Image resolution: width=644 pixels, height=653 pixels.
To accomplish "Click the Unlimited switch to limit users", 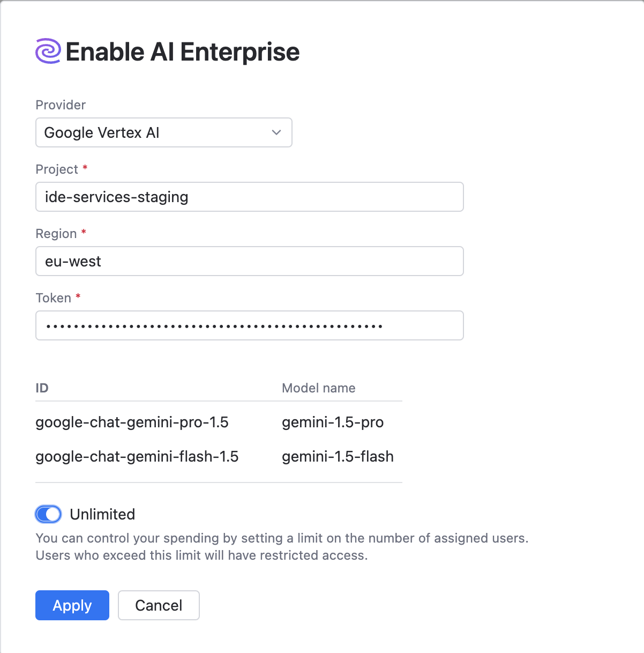I will 48,514.
